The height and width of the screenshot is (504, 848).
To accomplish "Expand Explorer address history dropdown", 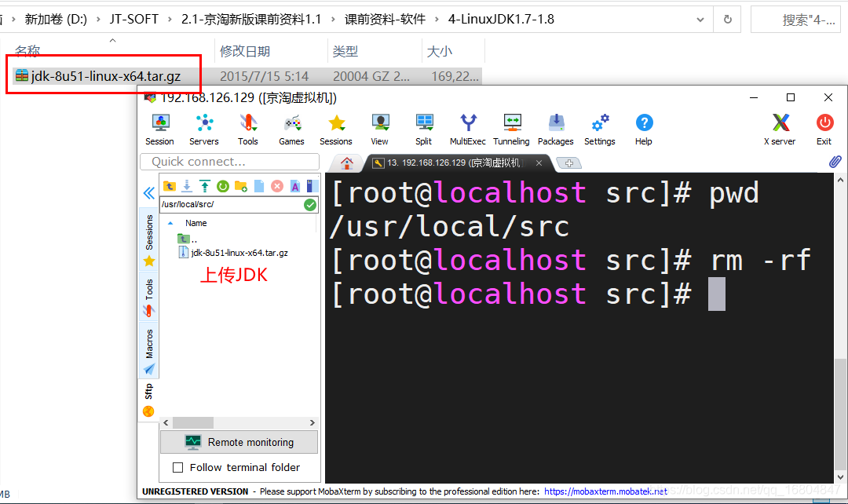I will 700,20.
